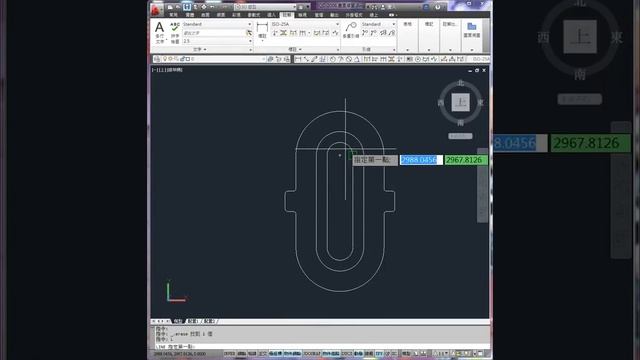Toggle Ortho mode in status bar
The width and height of the screenshot is (640, 360).
click(x=262, y=353)
